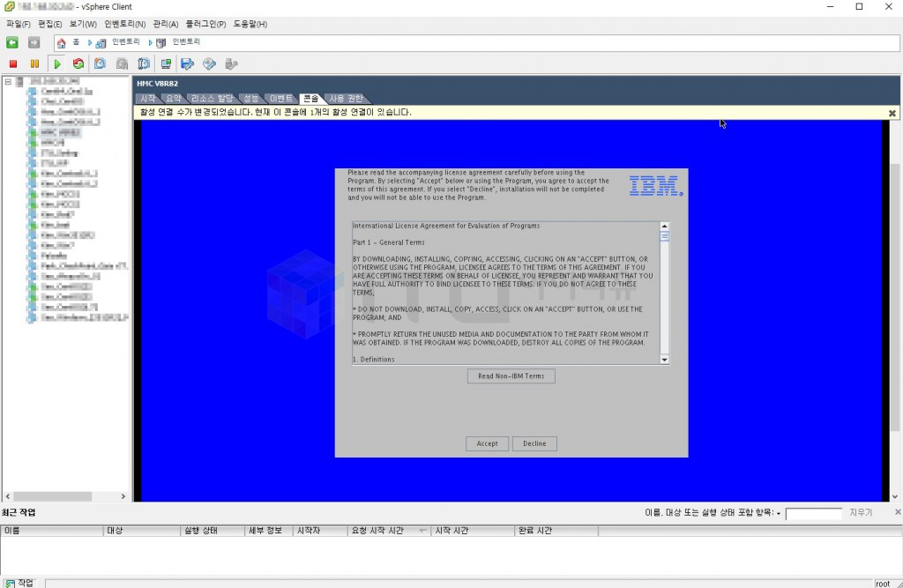Switch to the 성능 tab

tap(251, 98)
